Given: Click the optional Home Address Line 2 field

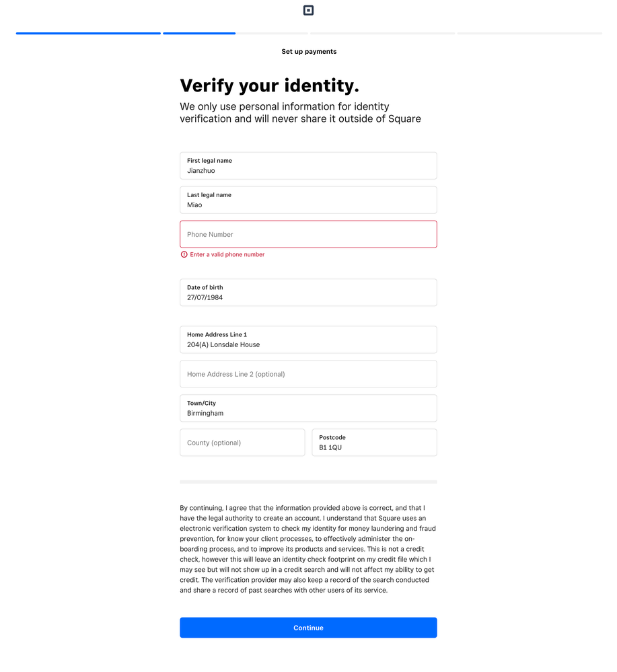Looking at the screenshot, I should (x=308, y=374).
